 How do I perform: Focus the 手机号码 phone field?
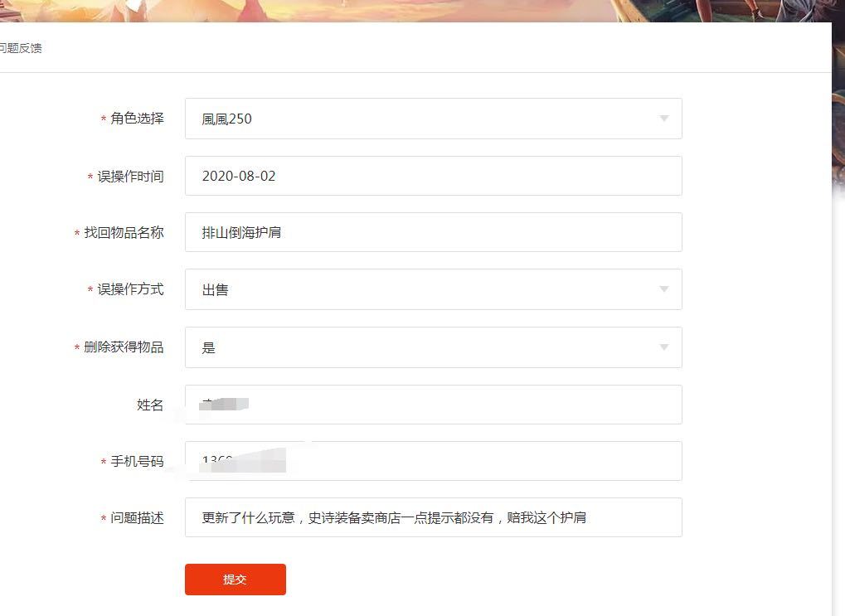click(433, 461)
